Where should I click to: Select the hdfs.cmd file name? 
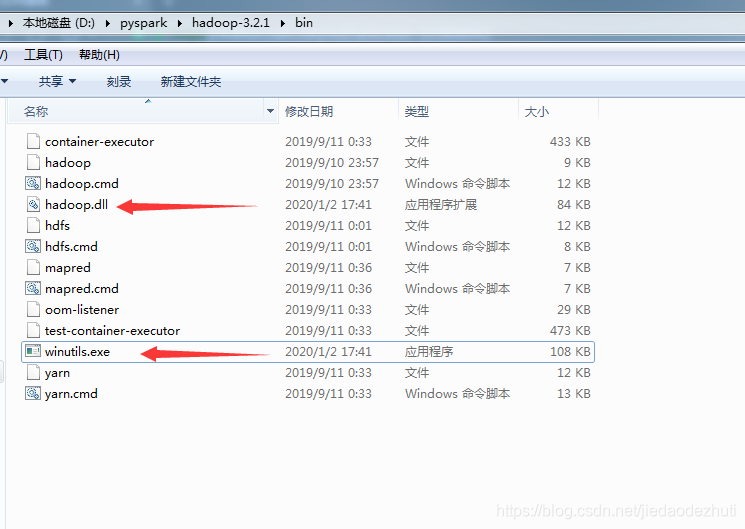pos(71,246)
